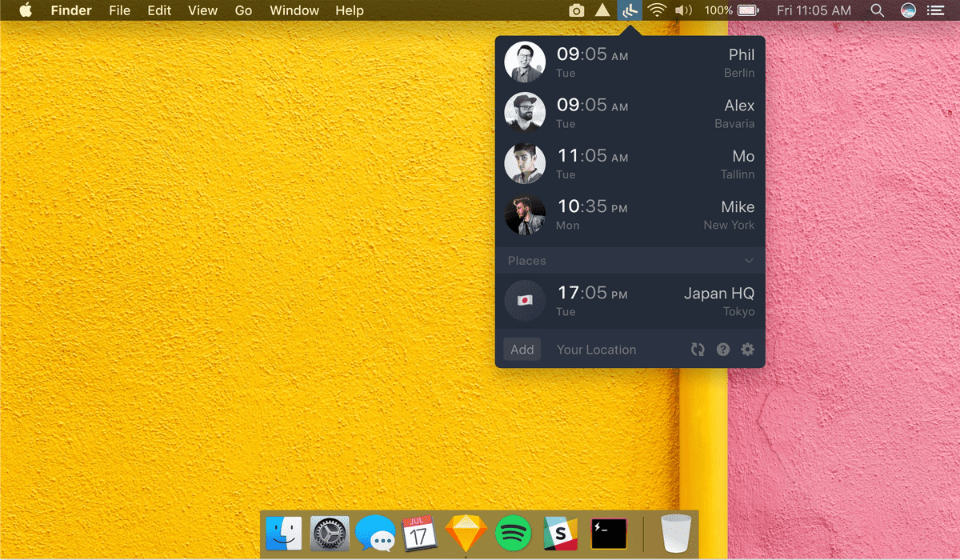Screen dimensions: 960x560
Task: Click the Bavaria location text
Action: click(734, 124)
